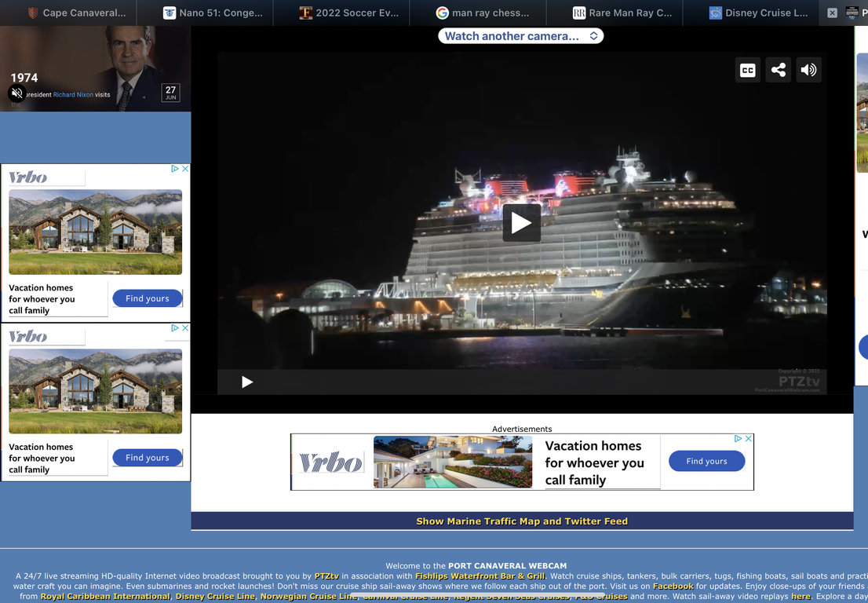This screenshot has width=868, height=603.
Task: Click AdChoices icon on bottom banner ad
Action: (739, 439)
